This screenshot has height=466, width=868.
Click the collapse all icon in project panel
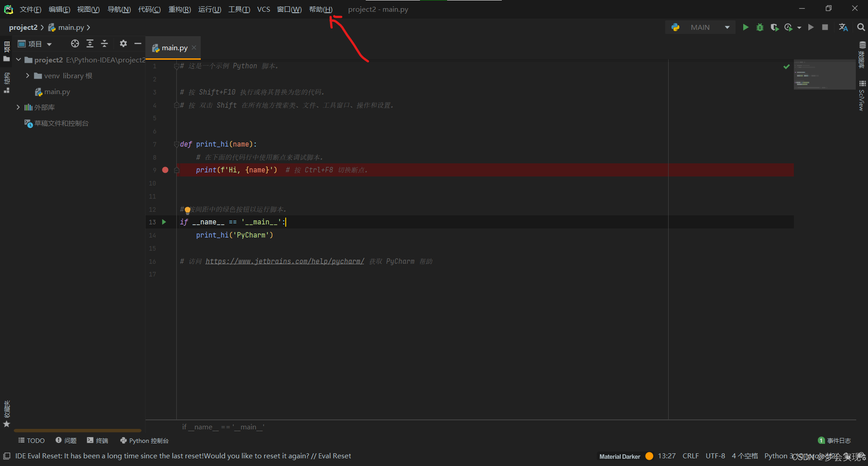[x=104, y=43]
